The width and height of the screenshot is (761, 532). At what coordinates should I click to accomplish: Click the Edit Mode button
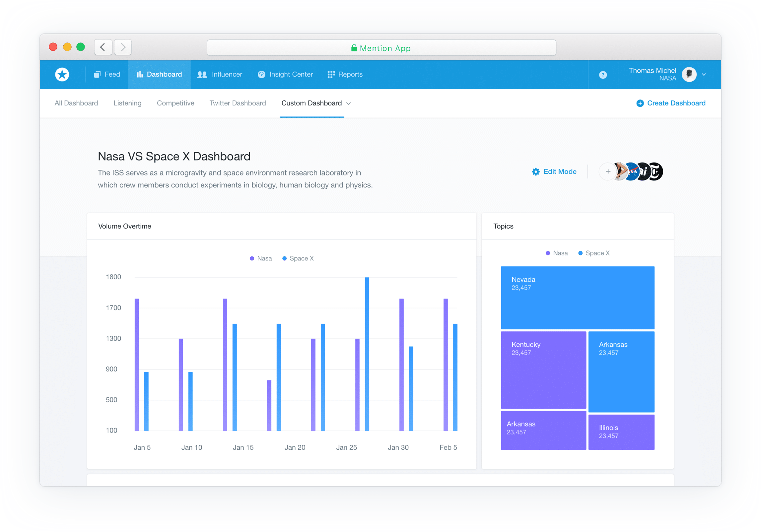[554, 171]
